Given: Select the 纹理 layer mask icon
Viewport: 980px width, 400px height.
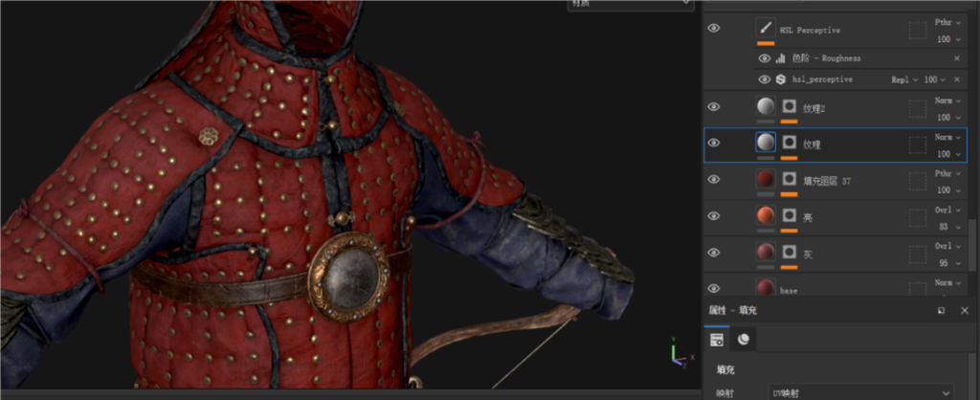Looking at the screenshot, I should click(790, 144).
